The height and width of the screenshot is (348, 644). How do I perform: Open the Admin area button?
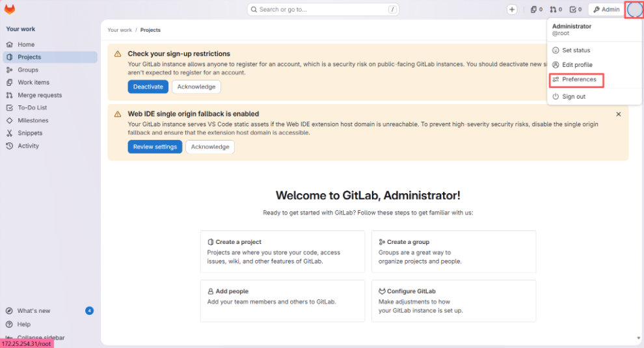point(606,10)
